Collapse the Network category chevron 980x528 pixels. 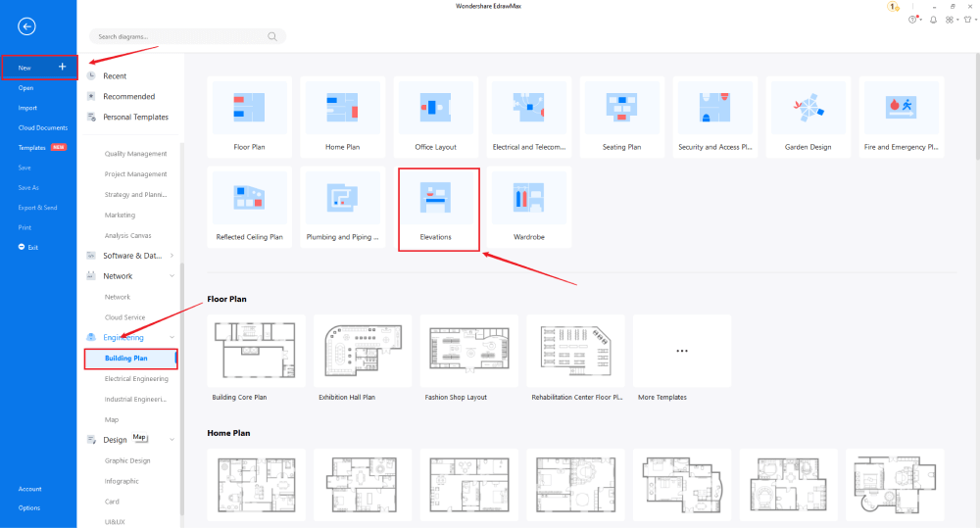[x=171, y=276]
